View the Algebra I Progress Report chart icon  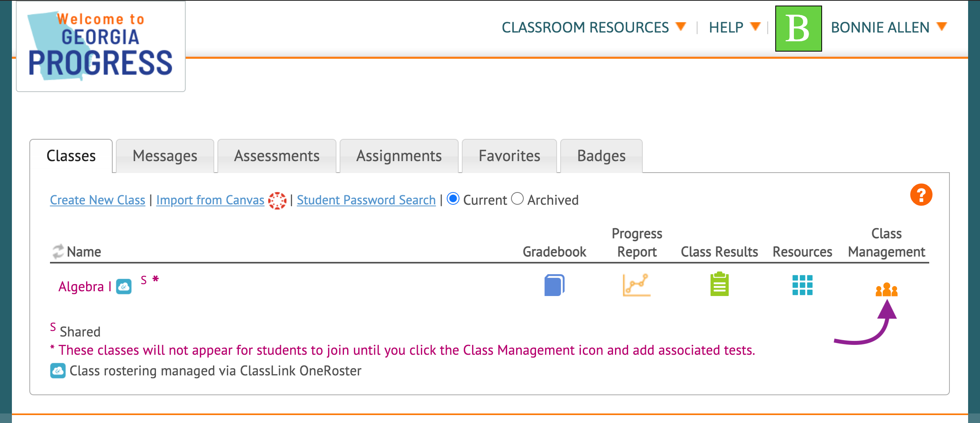636,285
